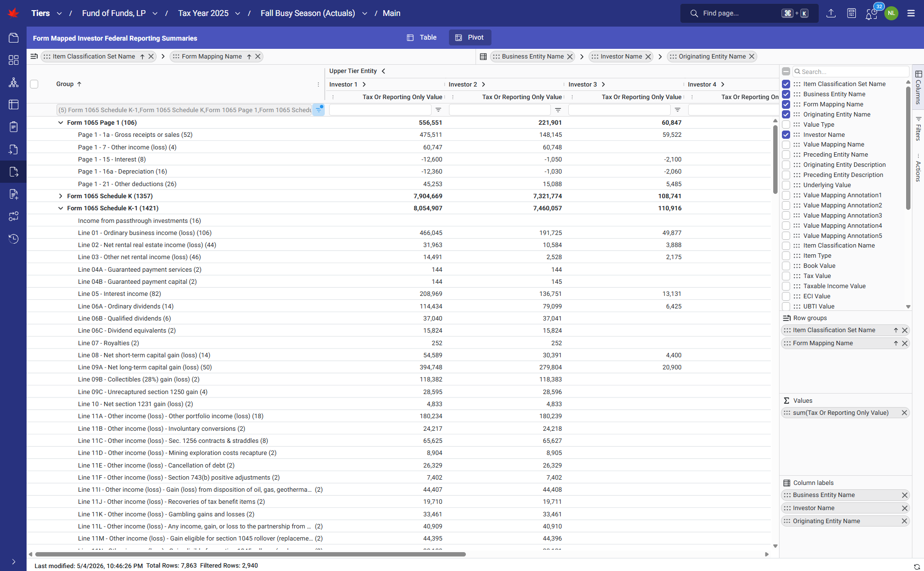Screen dimensions: 924x571
Task: Open the clipboard icon in sidebar
Action: pos(14,127)
